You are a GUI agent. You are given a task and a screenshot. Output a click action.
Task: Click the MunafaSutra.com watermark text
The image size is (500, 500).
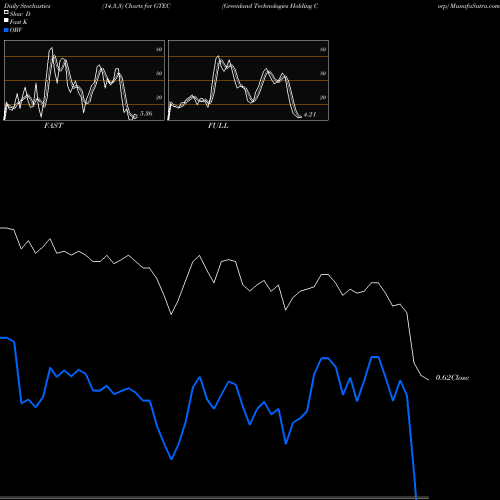click(x=474, y=6)
